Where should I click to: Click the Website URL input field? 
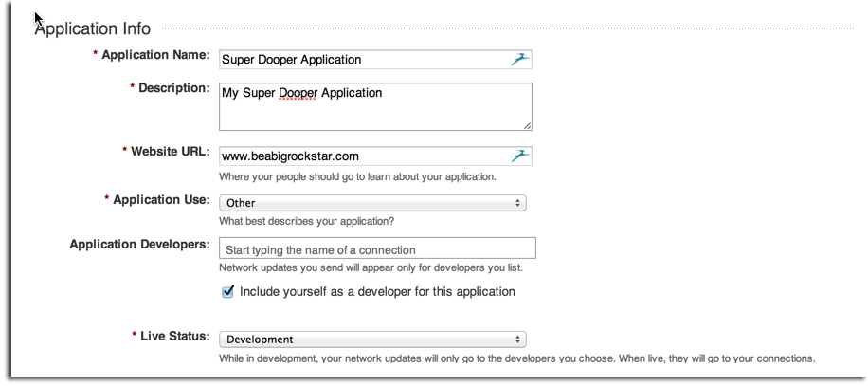pos(360,156)
